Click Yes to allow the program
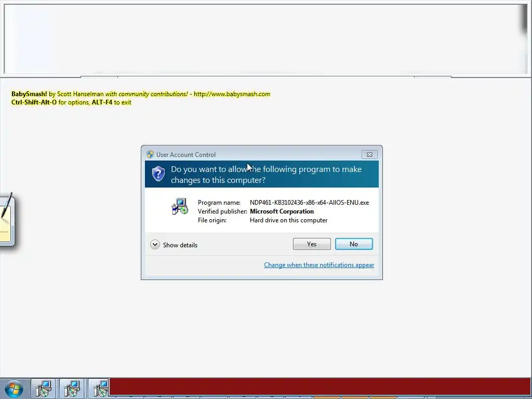The height and width of the screenshot is (399, 532). click(312, 244)
